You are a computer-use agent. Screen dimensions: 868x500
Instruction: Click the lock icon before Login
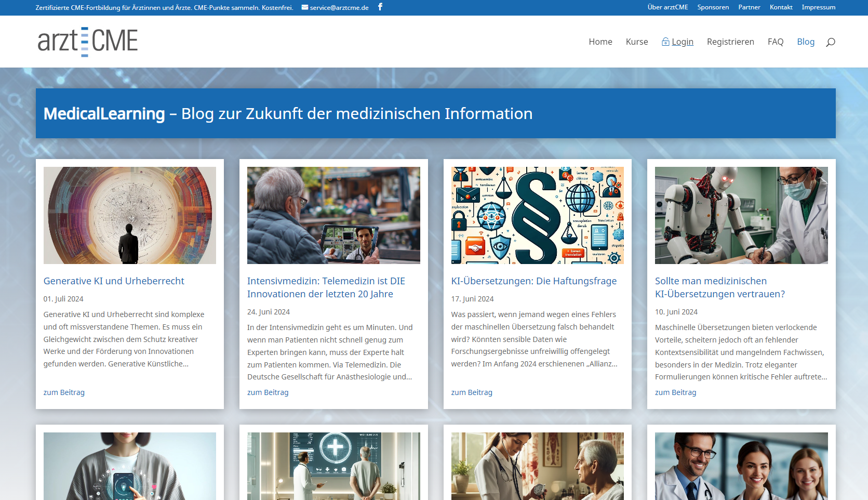[x=665, y=42]
